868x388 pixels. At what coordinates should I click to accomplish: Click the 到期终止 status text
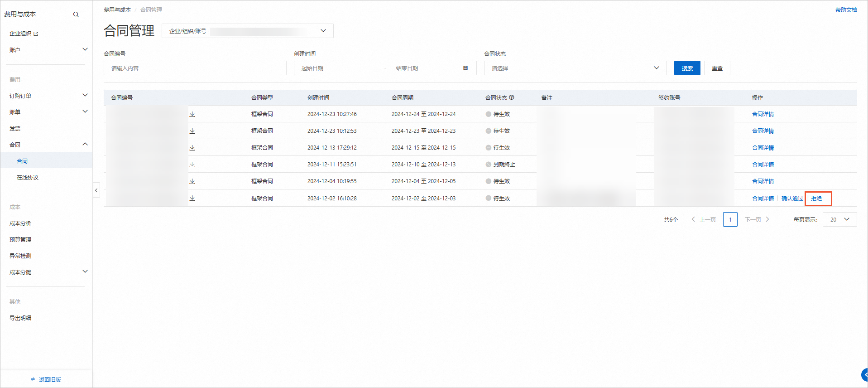tap(504, 165)
